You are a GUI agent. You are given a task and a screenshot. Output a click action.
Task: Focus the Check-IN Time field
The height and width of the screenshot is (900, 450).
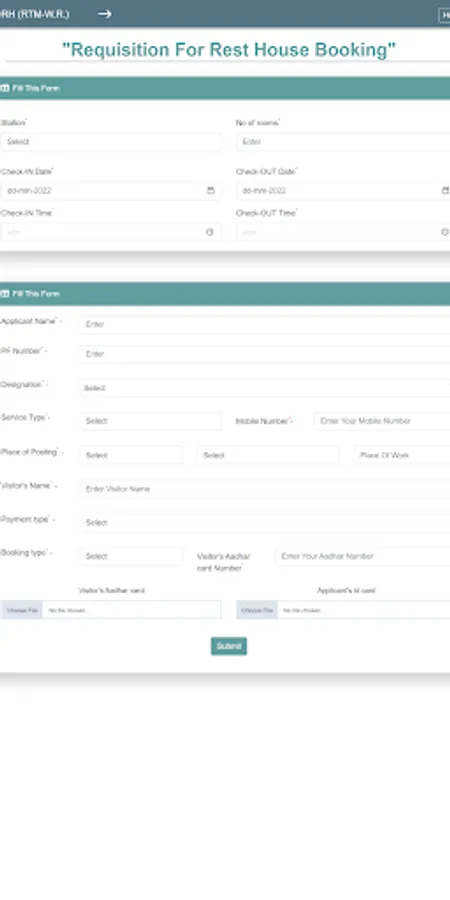click(x=111, y=232)
